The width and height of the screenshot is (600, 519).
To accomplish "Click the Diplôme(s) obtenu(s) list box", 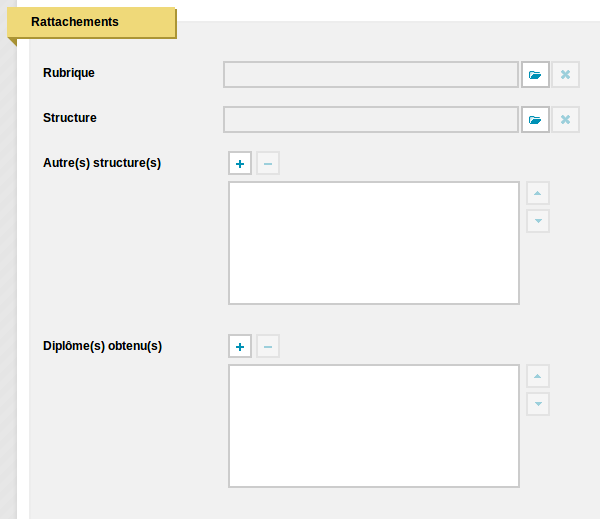I will point(374,426).
